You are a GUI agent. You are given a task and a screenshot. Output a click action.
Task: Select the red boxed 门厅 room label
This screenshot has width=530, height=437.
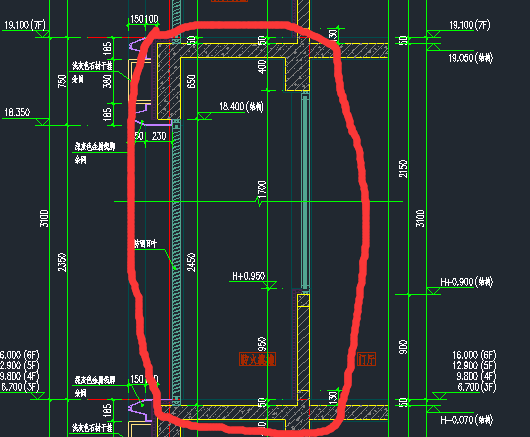click(366, 359)
